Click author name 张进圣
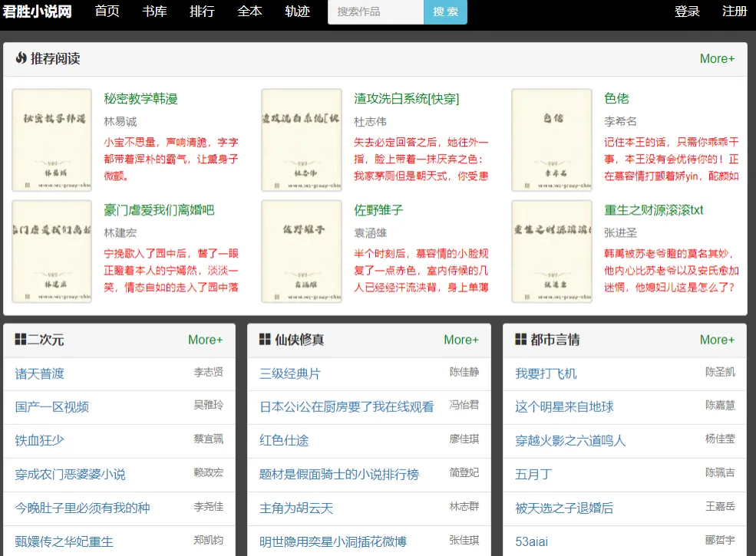This screenshot has height=556, width=756. tap(620, 232)
